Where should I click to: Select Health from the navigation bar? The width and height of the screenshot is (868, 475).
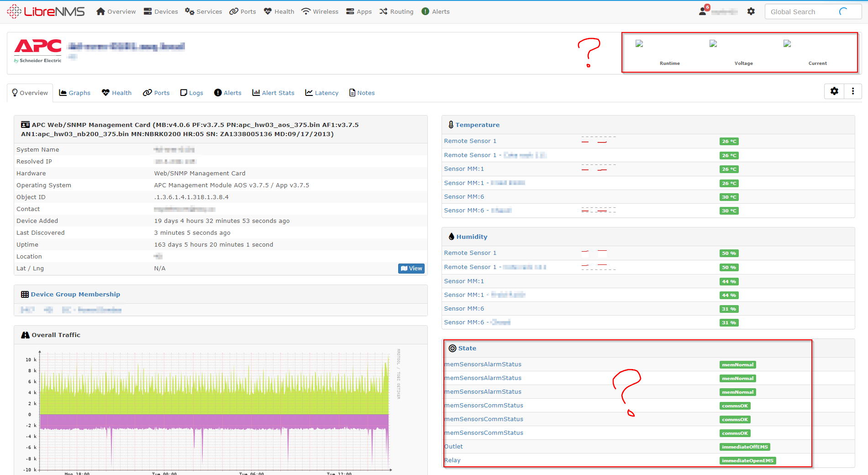(x=279, y=11)
